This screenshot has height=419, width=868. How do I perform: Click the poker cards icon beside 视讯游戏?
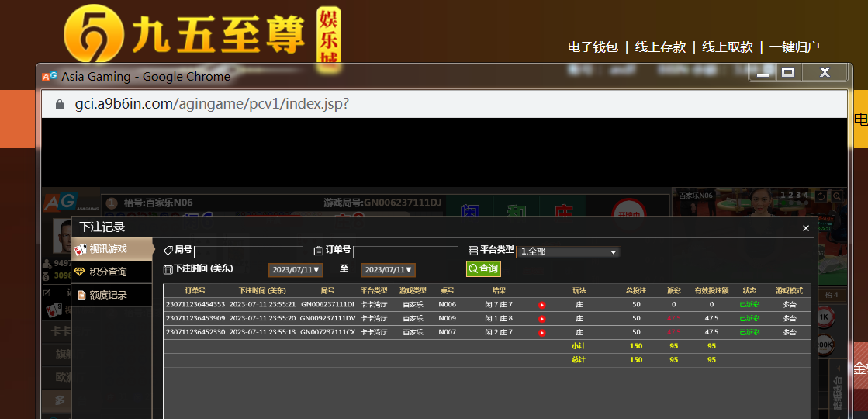tap(80, 250)
